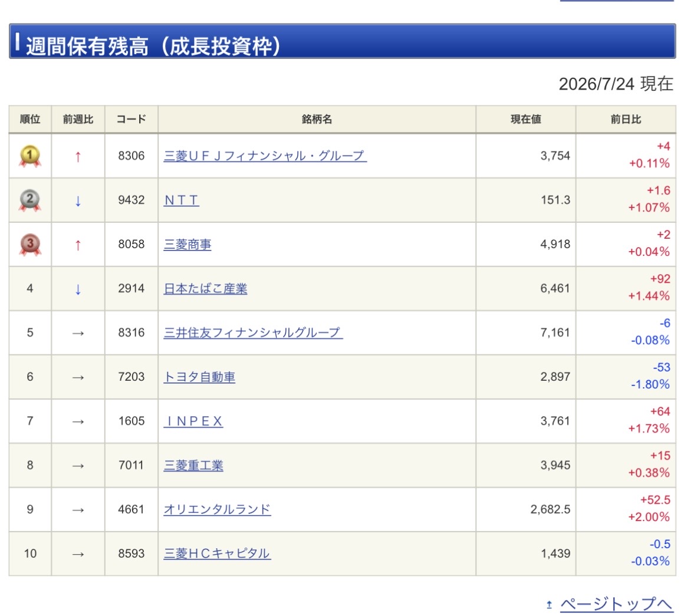
Task: Click stock code 8058
Action: [x=131, y=244]
